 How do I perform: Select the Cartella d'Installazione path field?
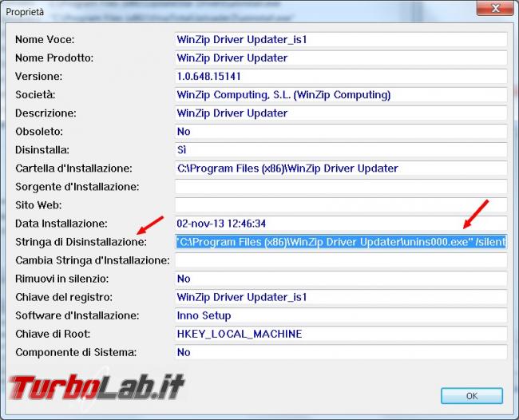click(341, 168)
